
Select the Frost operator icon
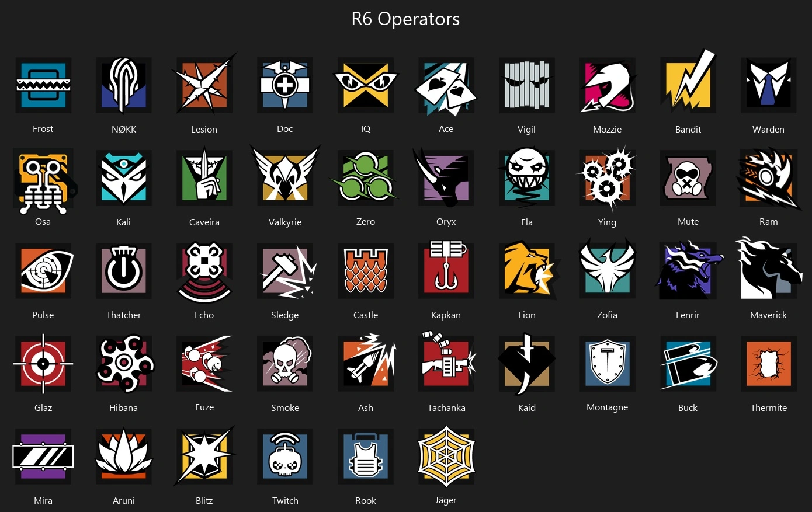click(43, 85)
